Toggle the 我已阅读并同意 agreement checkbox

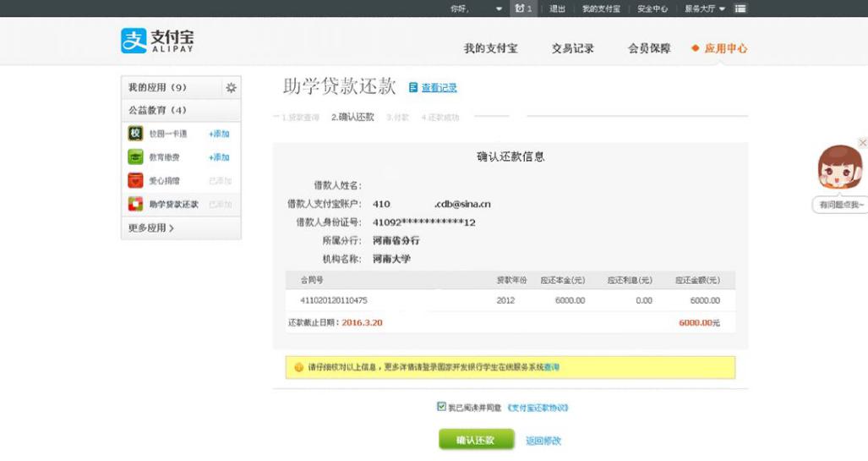(441, 407)
